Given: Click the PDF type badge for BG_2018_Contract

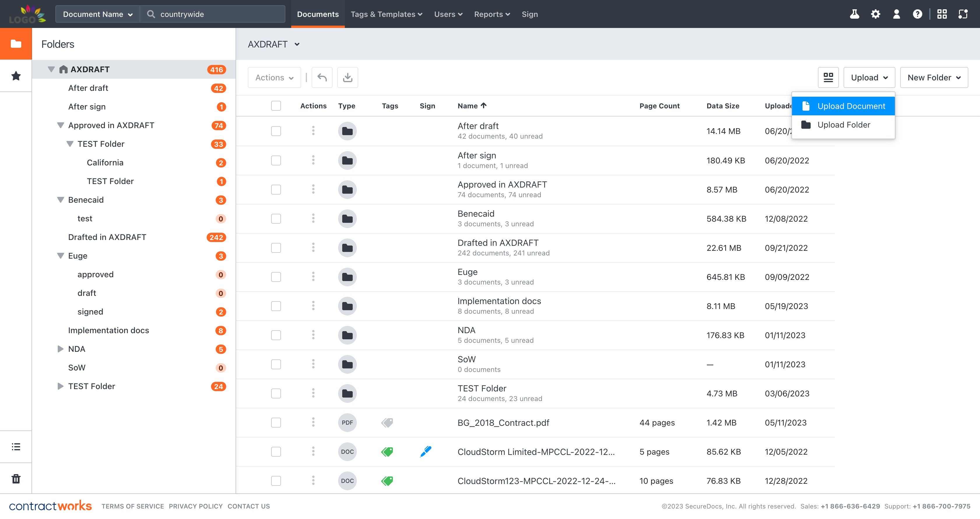Looking at the screenshot, I should tap(347, 422).
